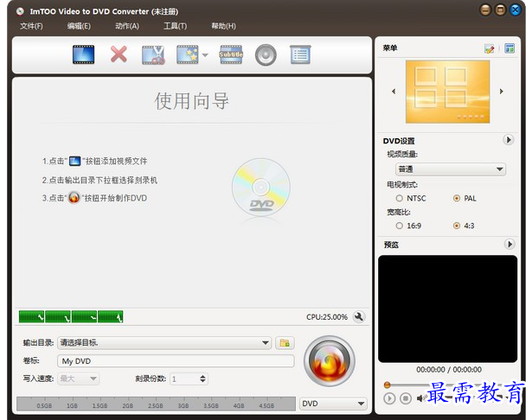
Task: Click the CPU:25.00% text
Action: click(x=327, y=317)
